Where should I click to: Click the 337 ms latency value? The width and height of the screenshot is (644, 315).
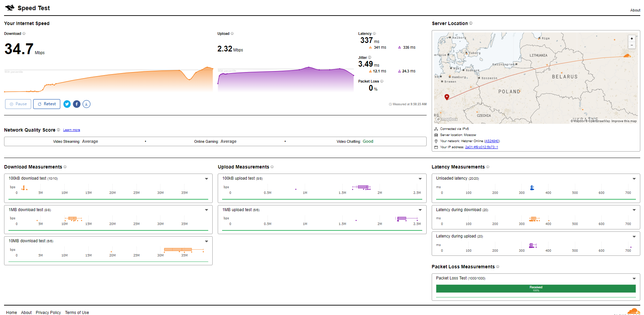coord(370,41)
